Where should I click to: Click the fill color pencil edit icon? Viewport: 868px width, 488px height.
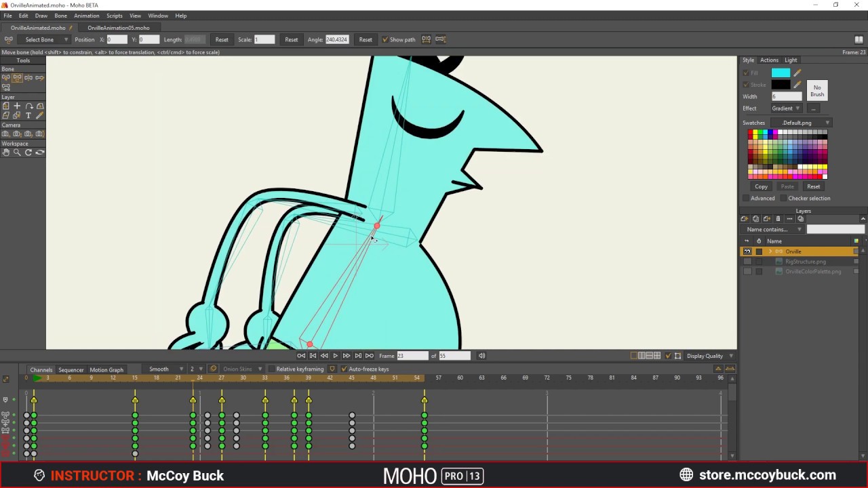point(797,73)
